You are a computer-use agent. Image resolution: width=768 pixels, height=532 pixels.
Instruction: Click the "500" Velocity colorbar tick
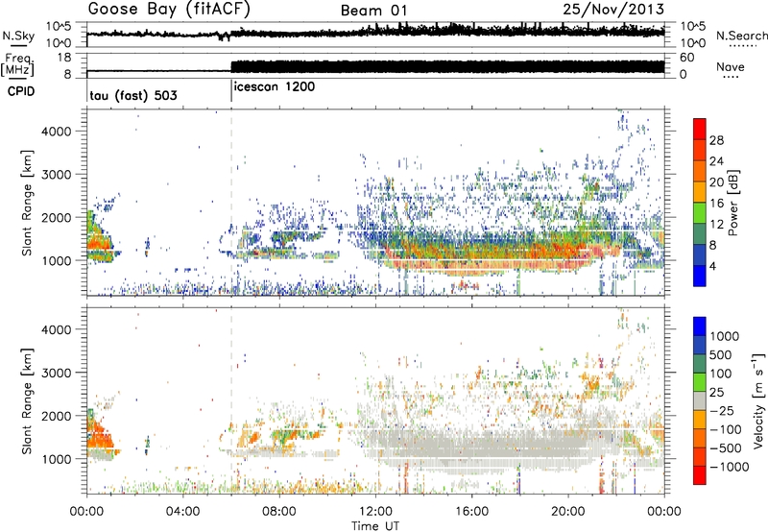pos(720,354)
